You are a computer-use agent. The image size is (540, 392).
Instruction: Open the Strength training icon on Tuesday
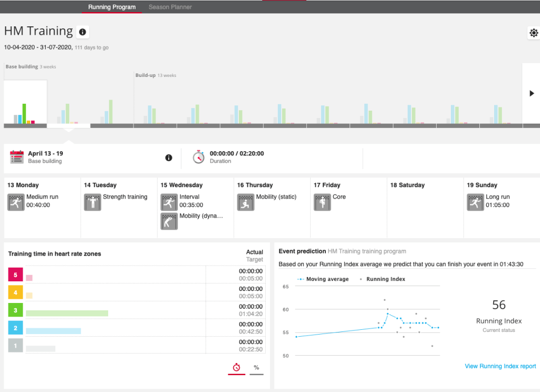click(x=92, y=202)
